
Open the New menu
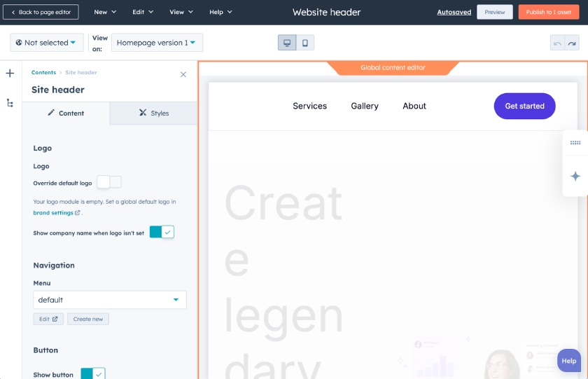tap(105, 12)
